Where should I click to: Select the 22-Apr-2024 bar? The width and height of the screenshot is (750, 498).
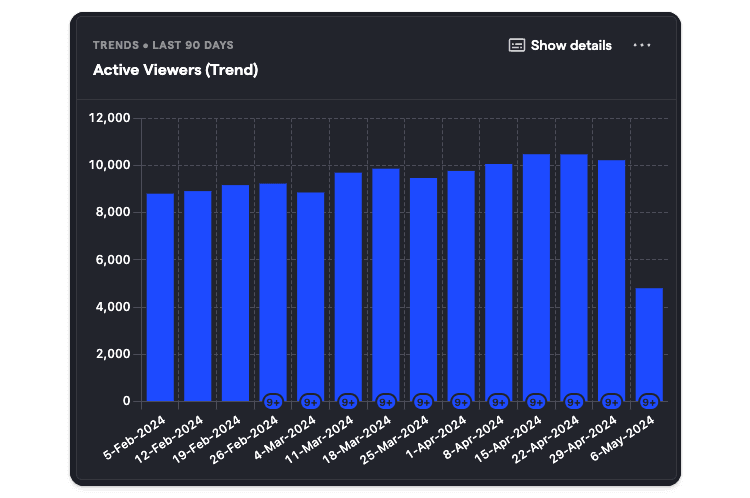(x=574, y=275)
